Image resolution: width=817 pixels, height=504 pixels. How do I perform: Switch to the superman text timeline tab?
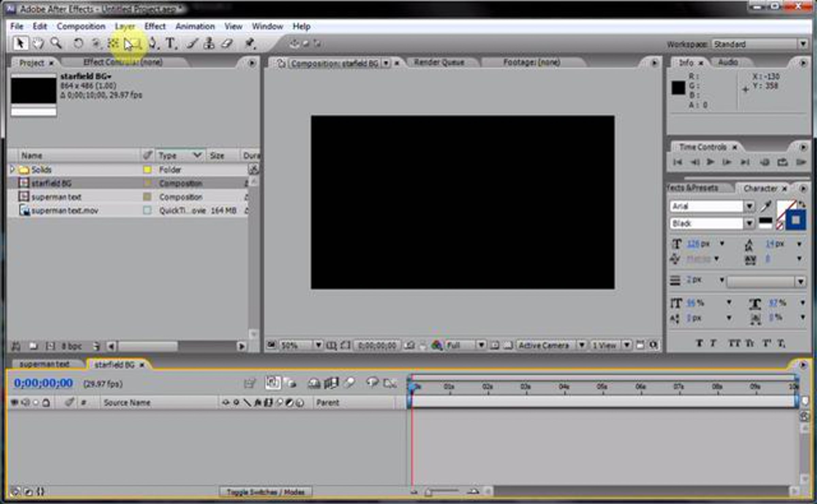(x=44, y=364)
